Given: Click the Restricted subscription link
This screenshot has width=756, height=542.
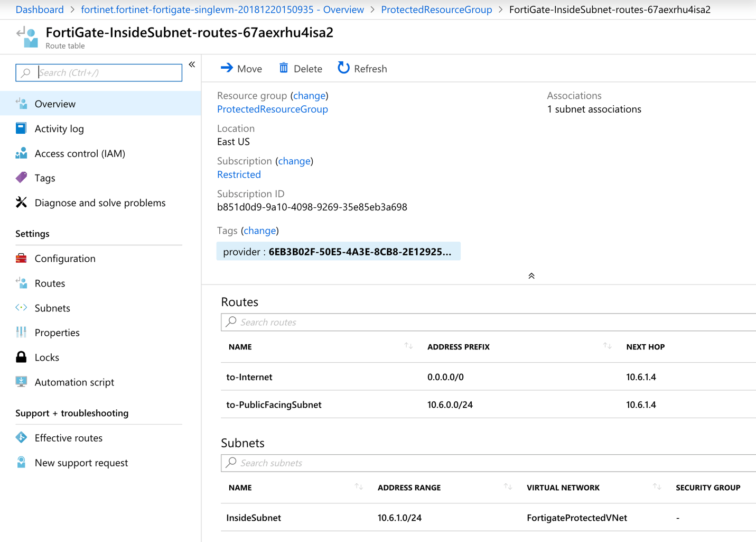Looking at the screenshot, I should 239,174.
